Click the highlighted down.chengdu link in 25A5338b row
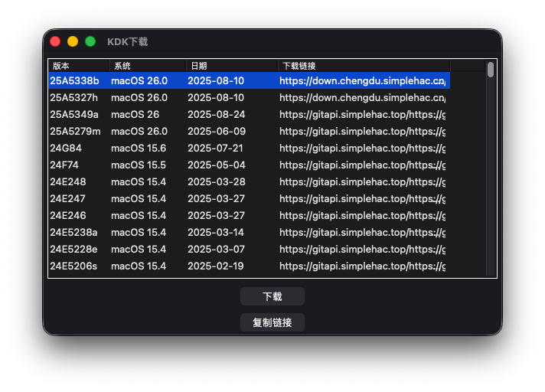Screen dimensions: 545x392 363,80
